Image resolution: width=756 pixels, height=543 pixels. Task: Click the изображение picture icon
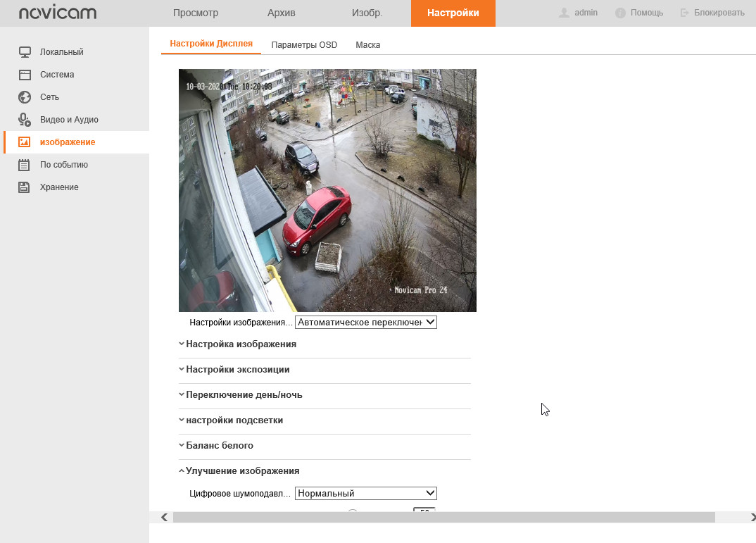click(25, 142)
